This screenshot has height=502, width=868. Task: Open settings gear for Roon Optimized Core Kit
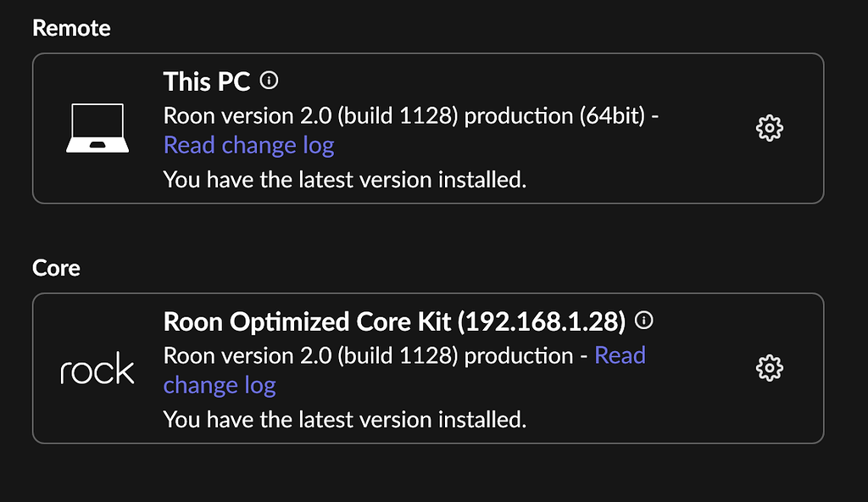pyautogui.click(x=769, y=368)
